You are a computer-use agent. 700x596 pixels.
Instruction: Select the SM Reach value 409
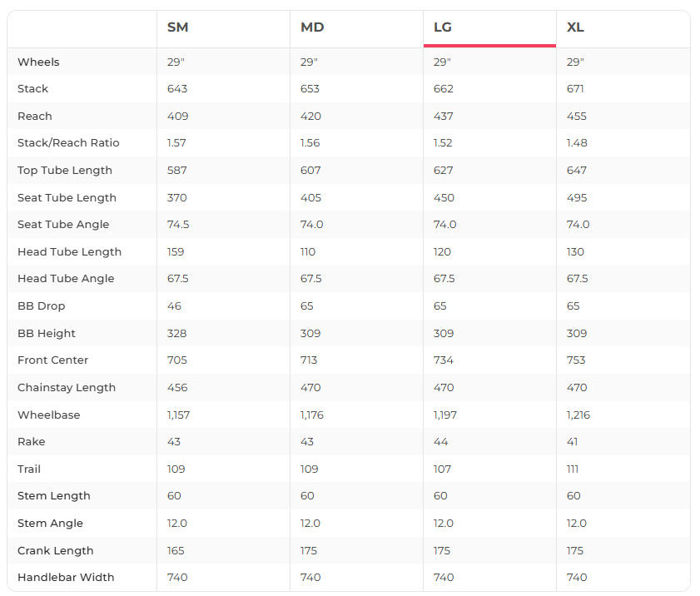(x=177, y=117)
